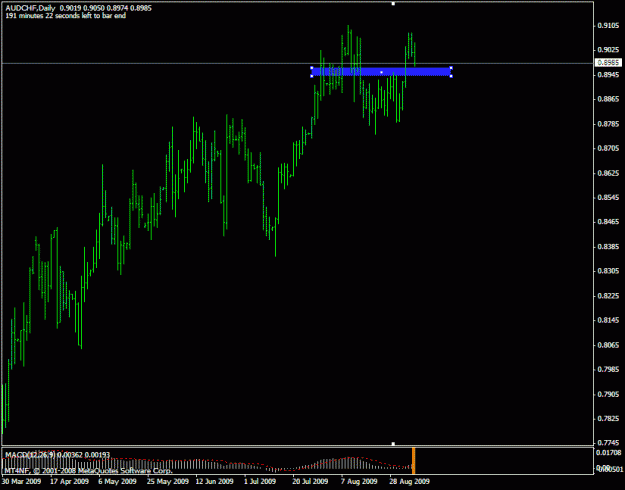
Task: Click the 0.8865 price axis label
Action: 608,99
